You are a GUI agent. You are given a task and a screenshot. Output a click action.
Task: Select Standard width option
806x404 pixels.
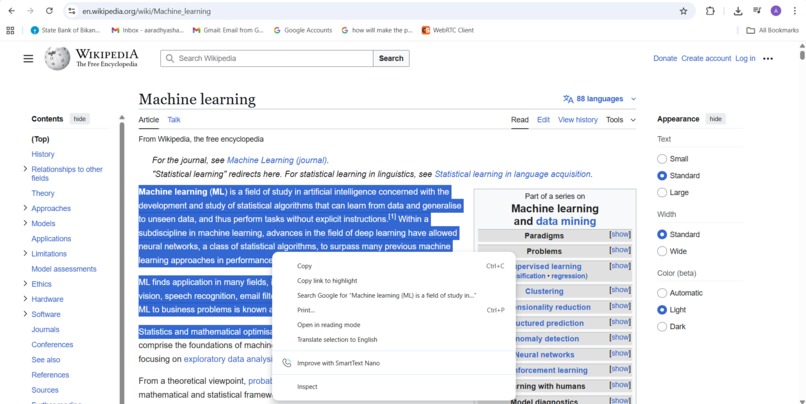pyautogui.click(x=662, y=234)
